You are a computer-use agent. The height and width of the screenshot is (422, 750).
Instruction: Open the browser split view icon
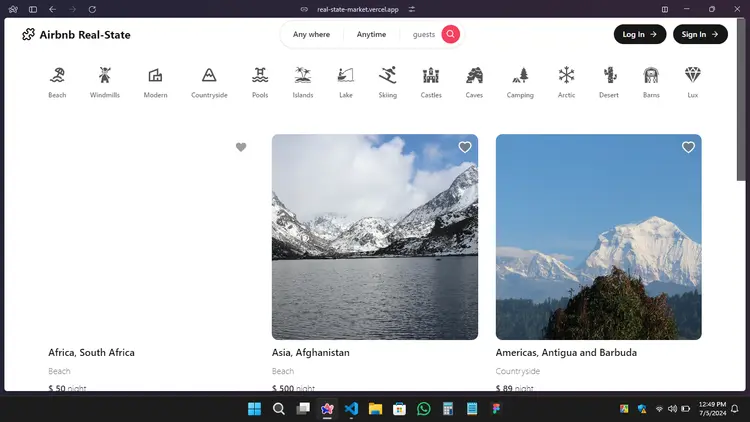pyautogui.click(x=665, y=9)
